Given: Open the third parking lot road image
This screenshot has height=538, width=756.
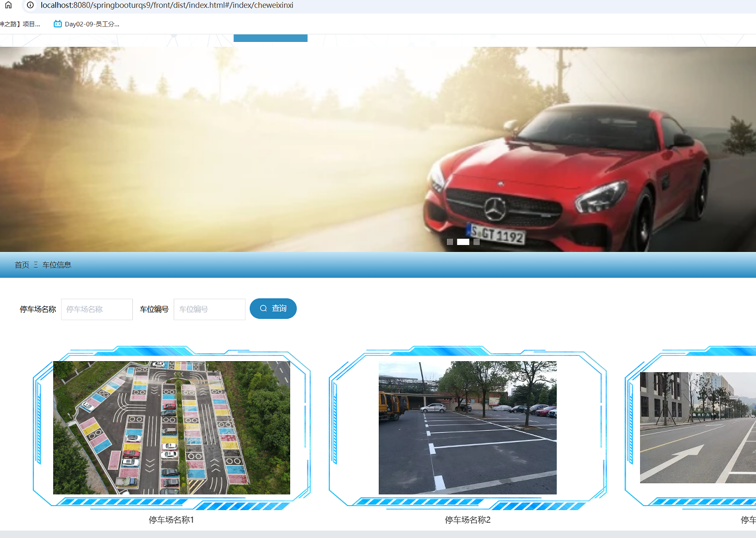Looking at the screenshot, I should [698, 427].
